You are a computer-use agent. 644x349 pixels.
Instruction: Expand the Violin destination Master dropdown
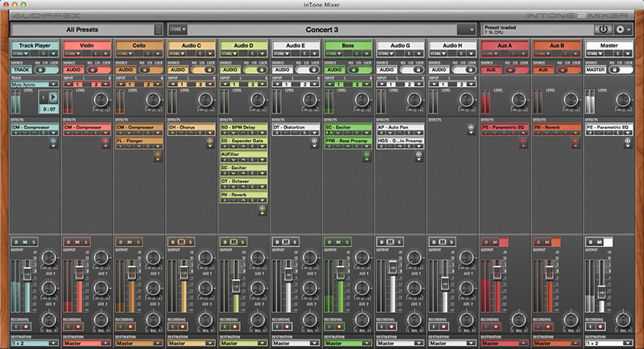[105, 343]
